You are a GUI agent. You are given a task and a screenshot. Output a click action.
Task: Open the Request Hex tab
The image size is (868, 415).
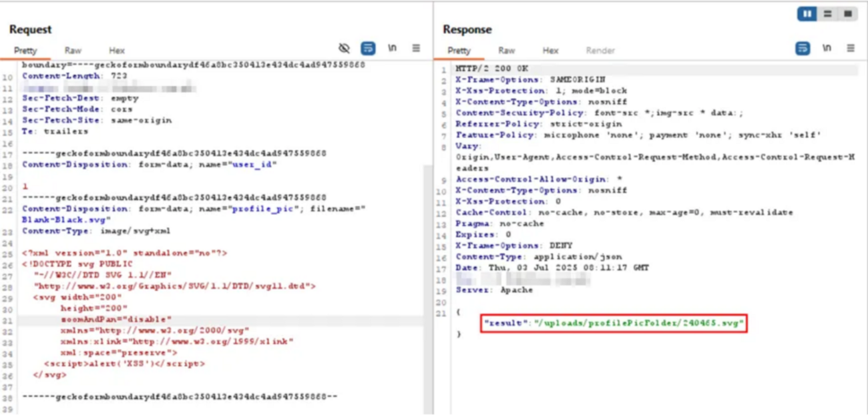[x=117, y=50]
